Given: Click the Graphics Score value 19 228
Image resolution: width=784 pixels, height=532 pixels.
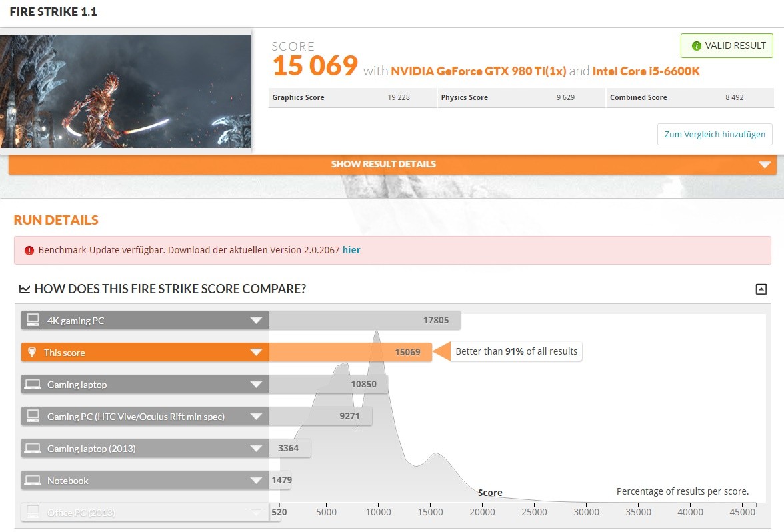Looking at the screenshot, I should 399,97.
